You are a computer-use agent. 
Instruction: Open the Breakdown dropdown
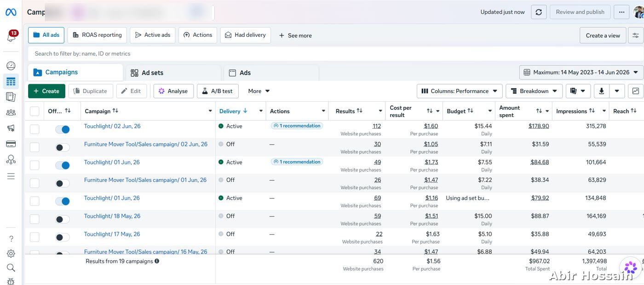534,91
